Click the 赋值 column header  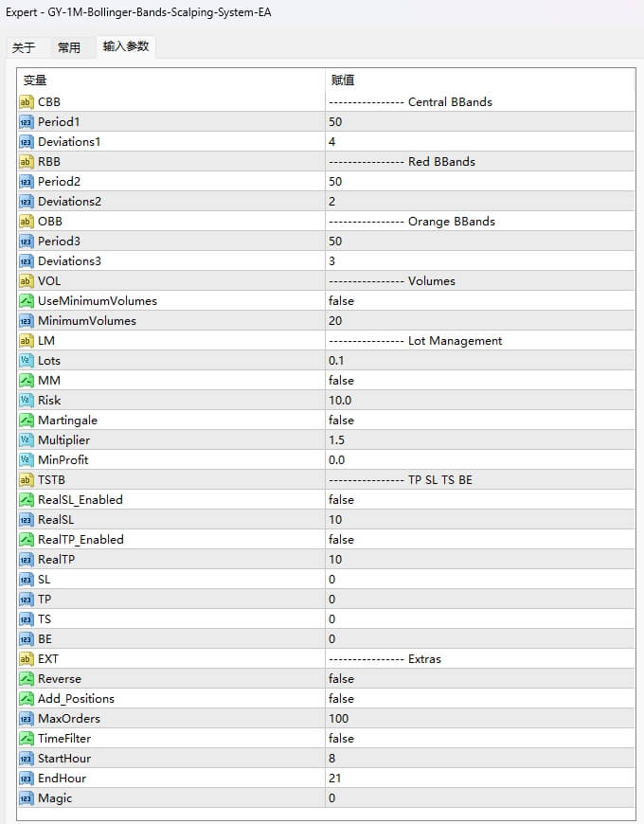(x=342, y=81)
